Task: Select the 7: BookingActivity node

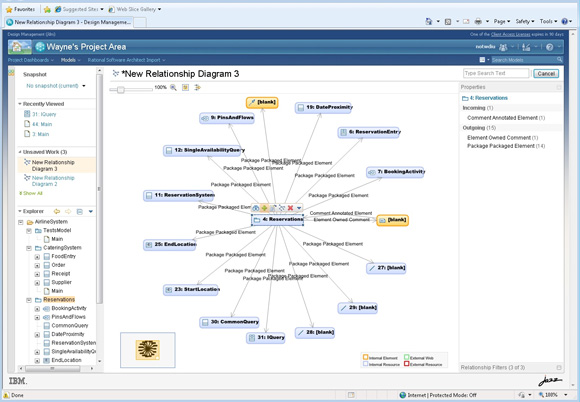Action: [395, 172]
